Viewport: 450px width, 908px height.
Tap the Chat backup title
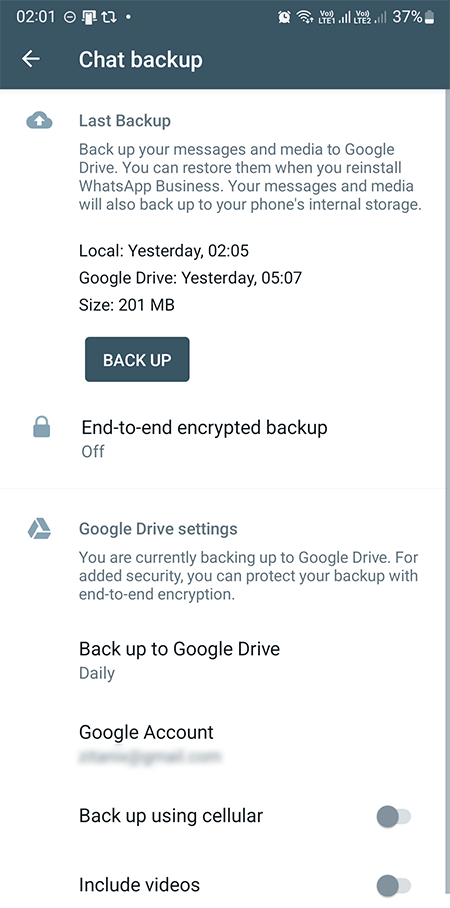click(x=141, y=60)
